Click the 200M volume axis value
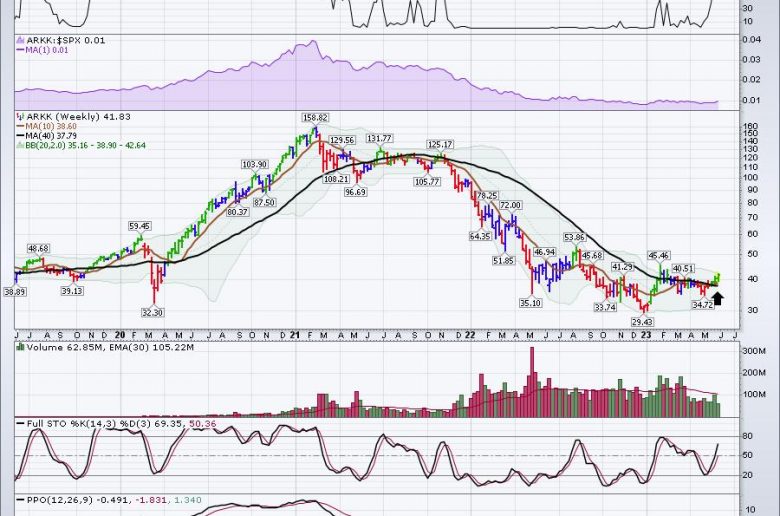Viewport: 780px width, 516px height. [x=754, y=373]
